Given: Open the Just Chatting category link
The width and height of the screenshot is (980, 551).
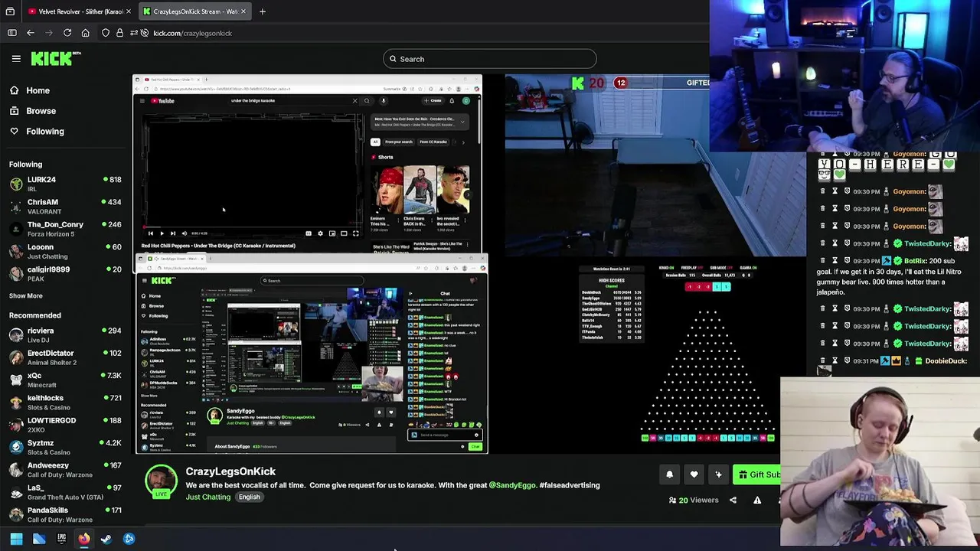Looking at the screenshot, I should pyautogui.click(x=207, y=497).
